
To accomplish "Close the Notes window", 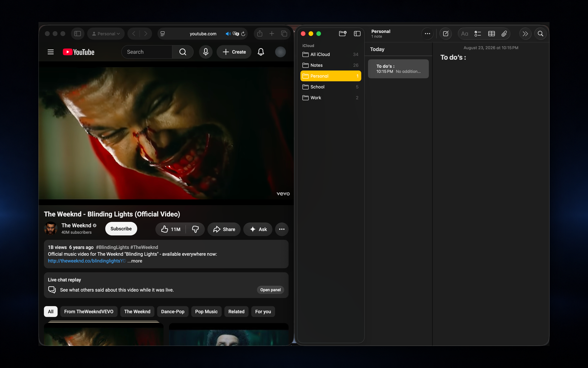I will coord(303,34).
